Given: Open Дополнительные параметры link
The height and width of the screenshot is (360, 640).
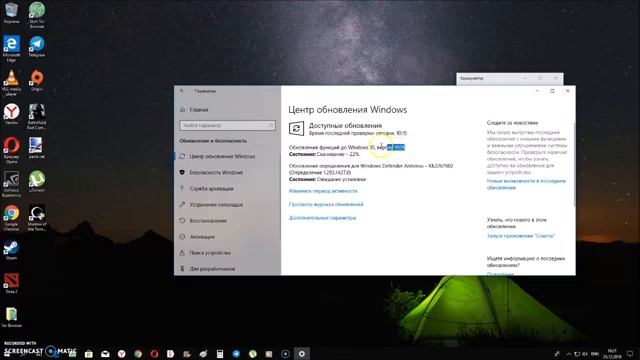Looking at the screenshot, I should pyautogui.click(x=322, y=218).
